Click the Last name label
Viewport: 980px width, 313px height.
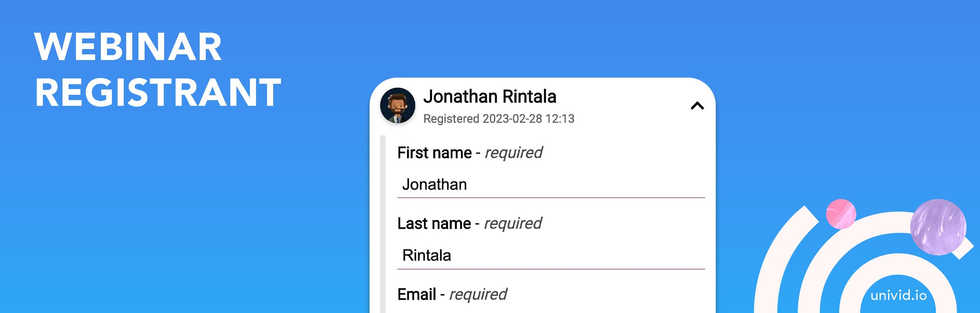[x=434, y=224]
